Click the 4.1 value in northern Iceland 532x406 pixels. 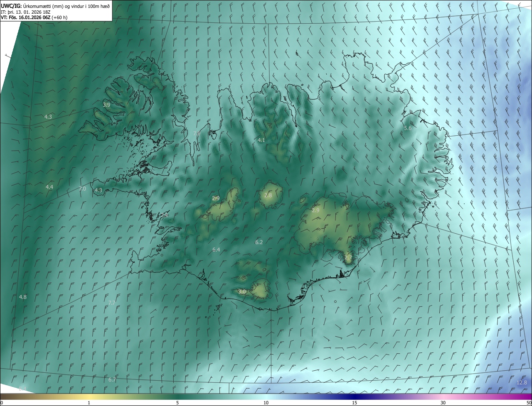(x=261, y=140)
